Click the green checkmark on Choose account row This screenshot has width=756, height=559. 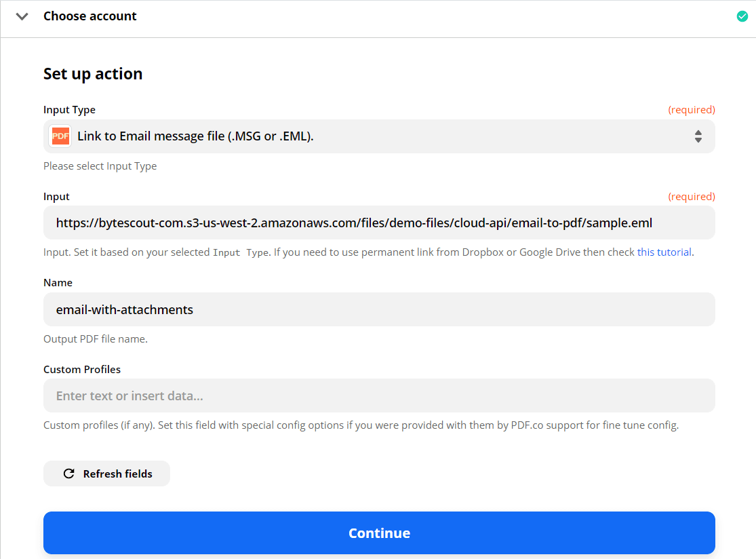tap(742, 15)
